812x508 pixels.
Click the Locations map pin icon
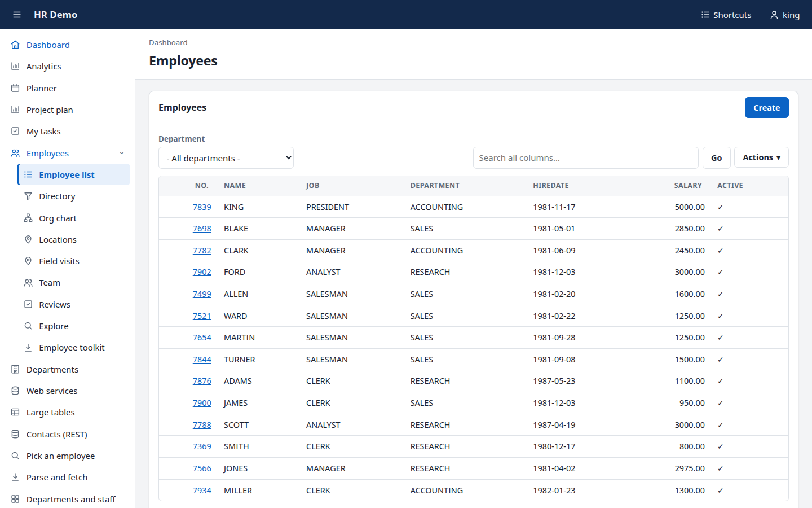[x=28, y=239]
